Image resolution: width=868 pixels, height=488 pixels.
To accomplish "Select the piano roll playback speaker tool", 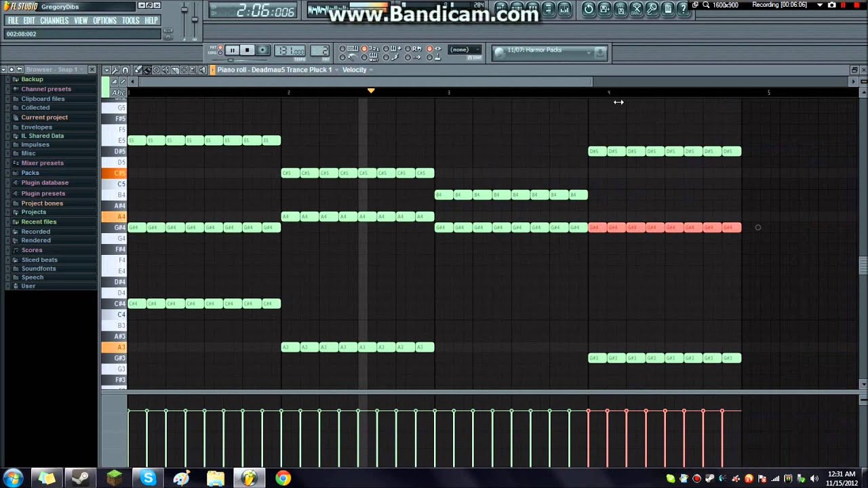I will coord(202,70).
